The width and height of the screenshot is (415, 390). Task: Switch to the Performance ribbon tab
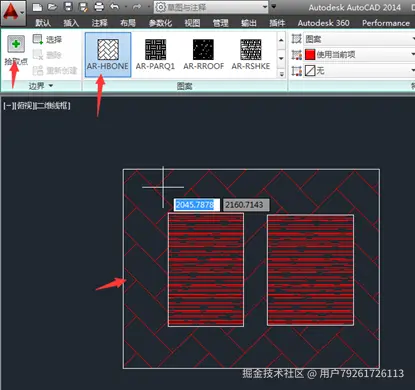pos(386,23)
